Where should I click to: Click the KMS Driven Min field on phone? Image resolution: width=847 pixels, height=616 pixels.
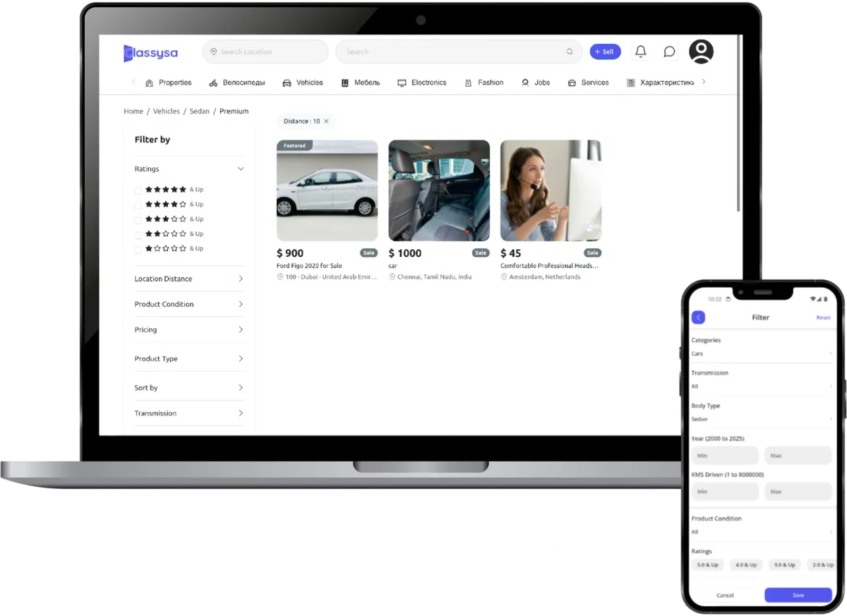click(x=725, y=491)
